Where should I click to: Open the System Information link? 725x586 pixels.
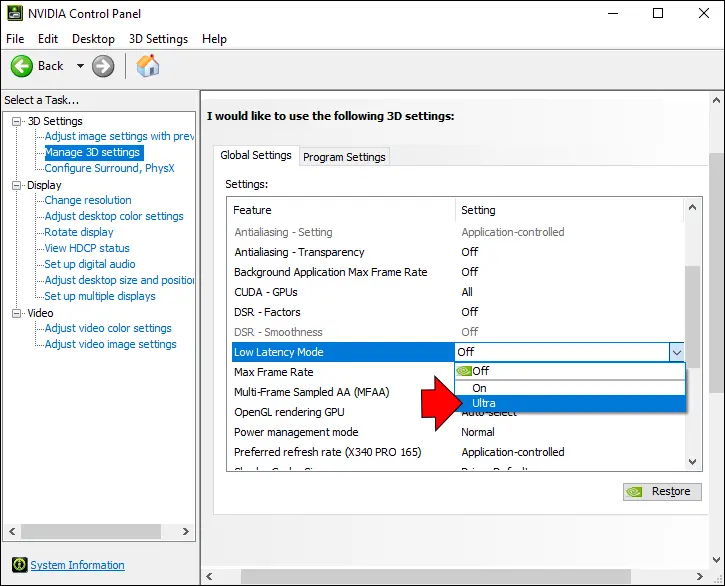(x=77, y=565)
